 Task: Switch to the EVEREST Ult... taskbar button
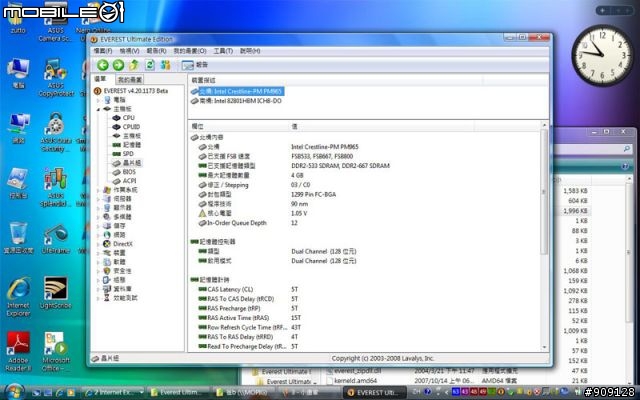[374, 392]
